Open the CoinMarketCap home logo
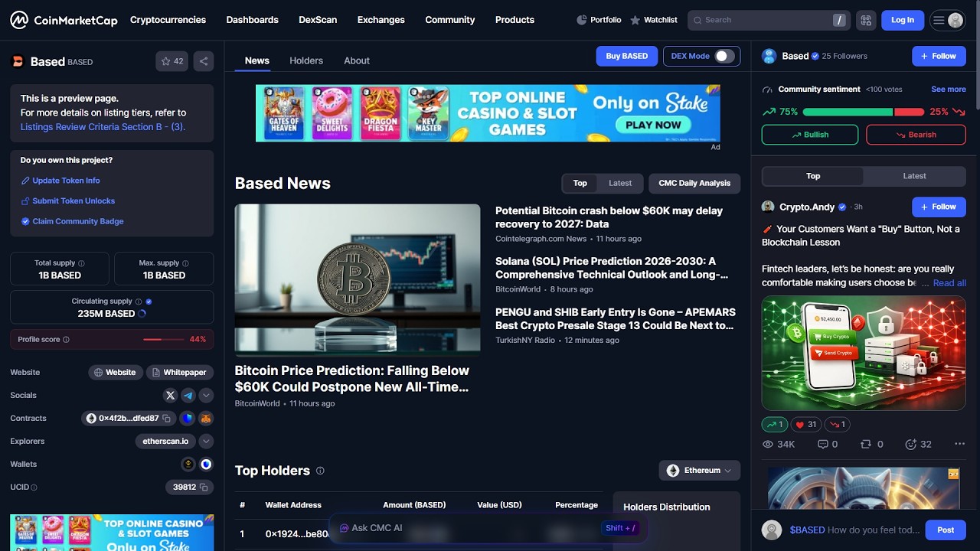980x551 pixels. [x=64, y=20]
